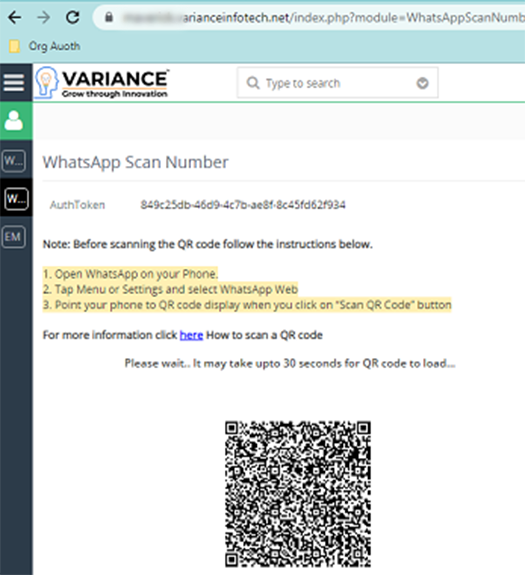Open the hamburger sidebar menu
This screenshot has height=575, width=525.
pyautogui.click(x=14, y=82)
